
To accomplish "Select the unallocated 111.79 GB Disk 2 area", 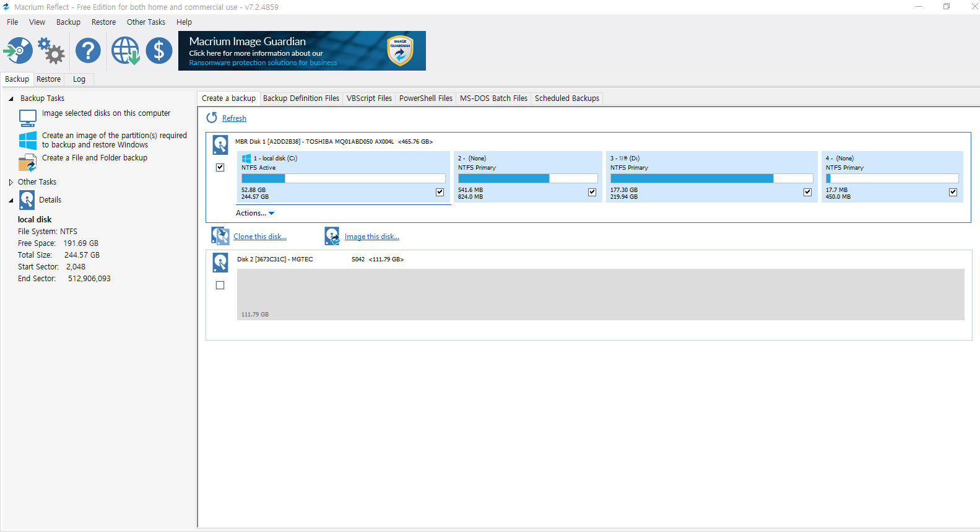I will (x=601, y=294).
